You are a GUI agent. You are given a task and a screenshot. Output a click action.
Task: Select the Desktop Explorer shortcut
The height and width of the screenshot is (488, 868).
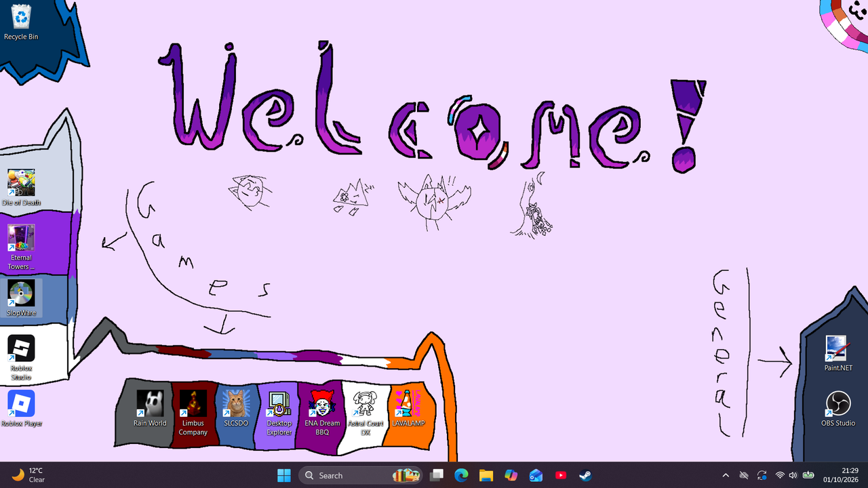pos(279,413)
